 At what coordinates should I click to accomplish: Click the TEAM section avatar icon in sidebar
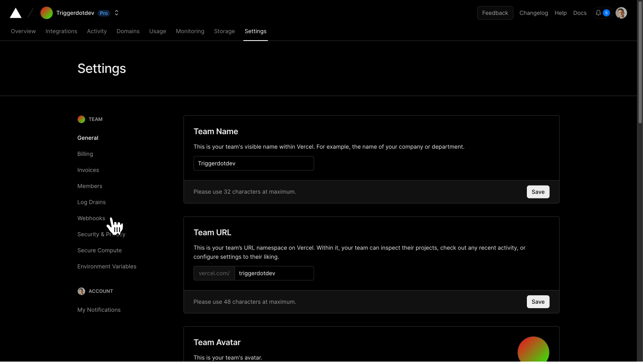pos(81,119)
